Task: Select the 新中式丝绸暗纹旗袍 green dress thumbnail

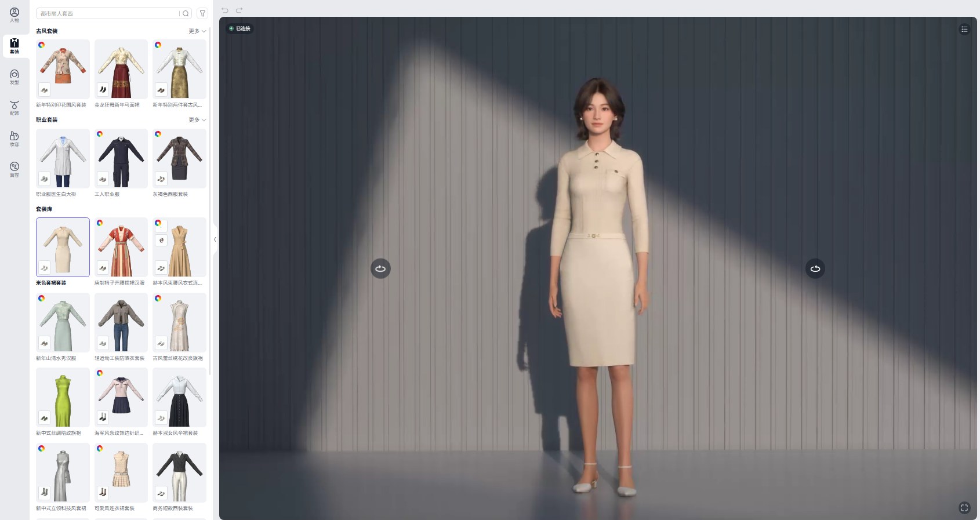Action: [63, 398]
